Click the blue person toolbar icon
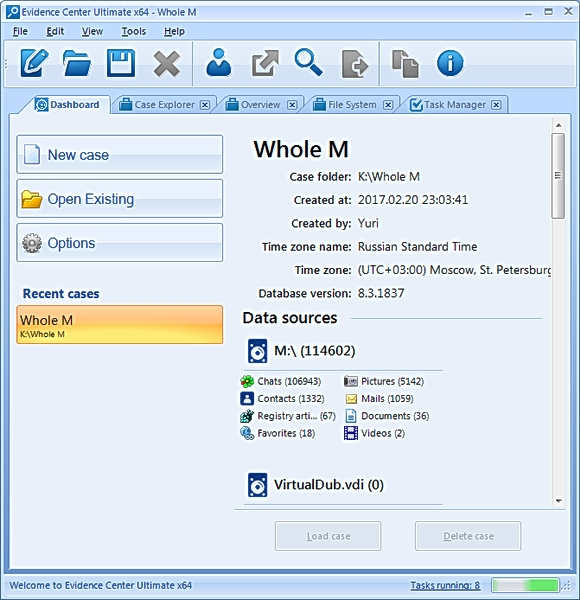 (x=219, y=62)
